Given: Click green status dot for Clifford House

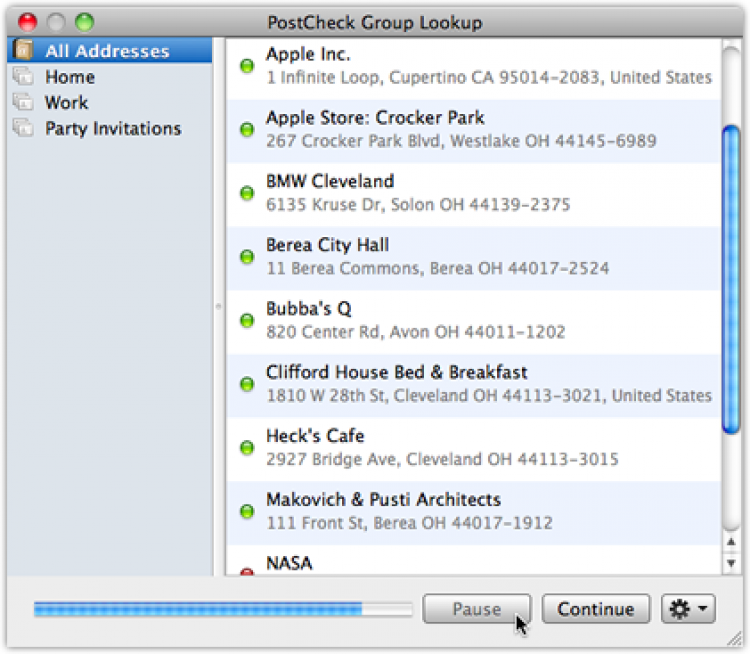Looking at the screenshot, I should pos(247,384).
